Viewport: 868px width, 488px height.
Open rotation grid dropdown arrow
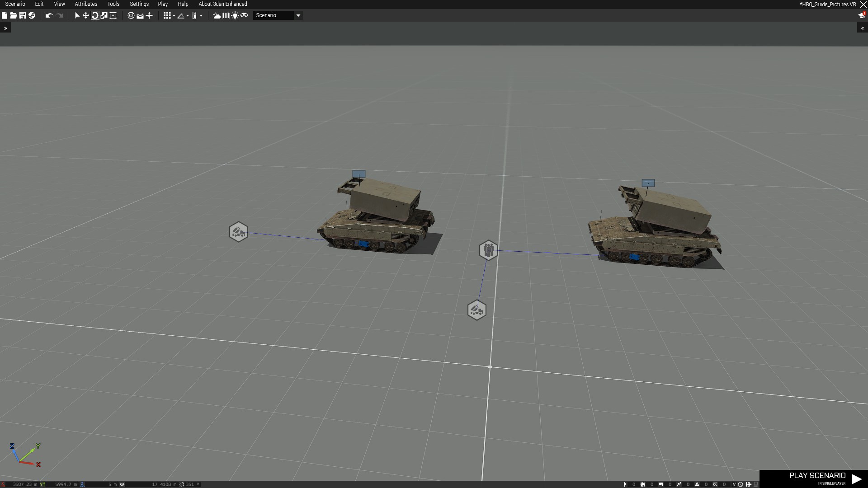click(188, 16)
